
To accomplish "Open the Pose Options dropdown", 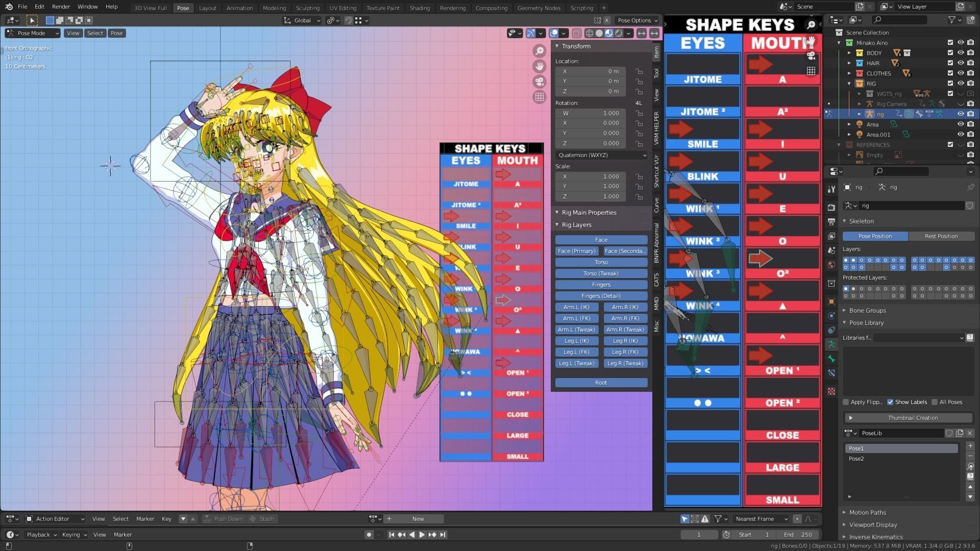I will coord(638,20).
